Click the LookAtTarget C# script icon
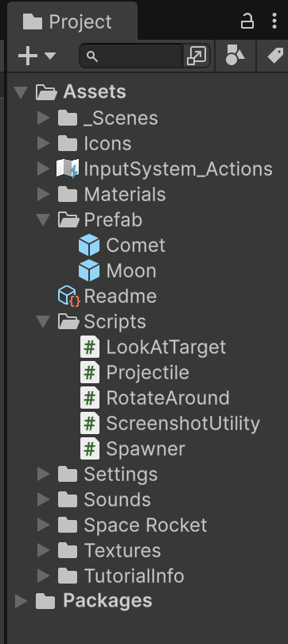 coord(90,347)
